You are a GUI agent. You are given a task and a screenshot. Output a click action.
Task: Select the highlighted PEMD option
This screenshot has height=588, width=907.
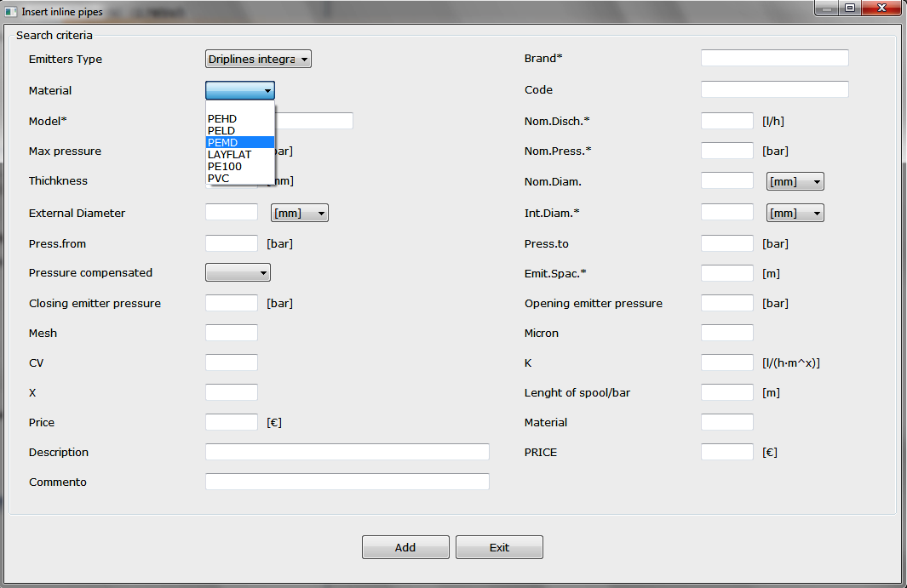[221, 142]
